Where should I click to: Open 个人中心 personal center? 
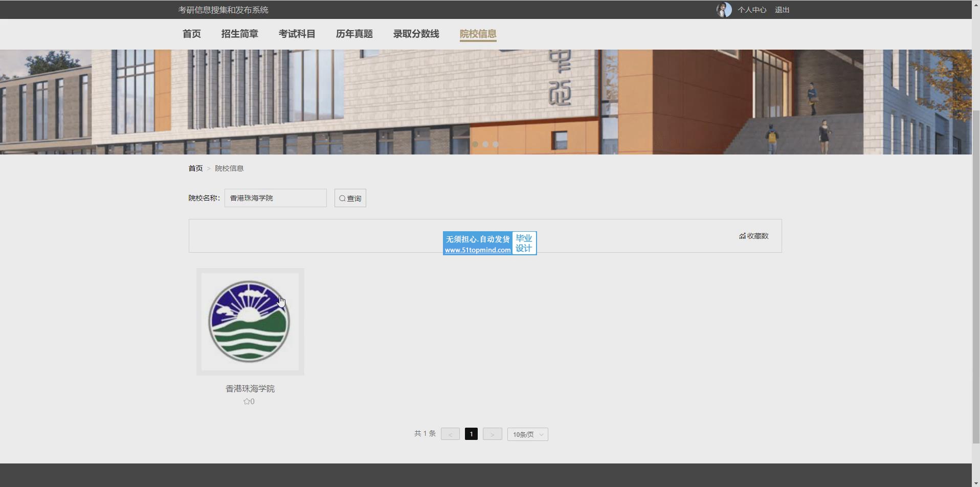751,10
